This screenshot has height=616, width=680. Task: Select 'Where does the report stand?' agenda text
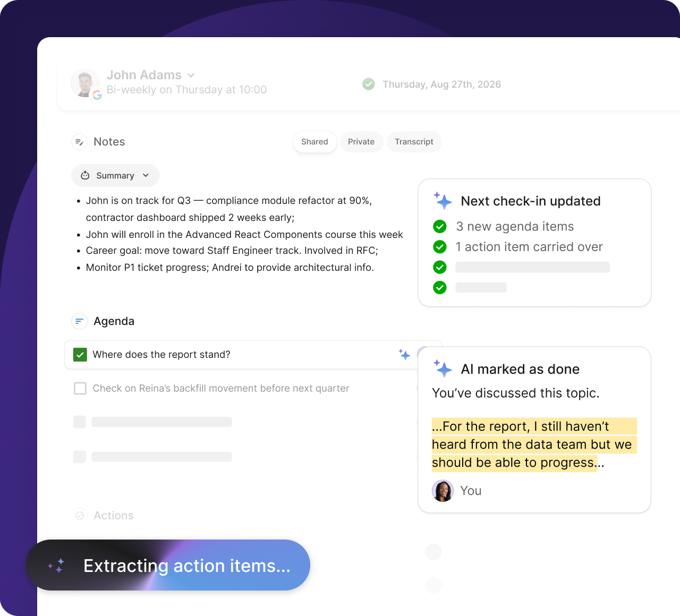tap(161, 355)
